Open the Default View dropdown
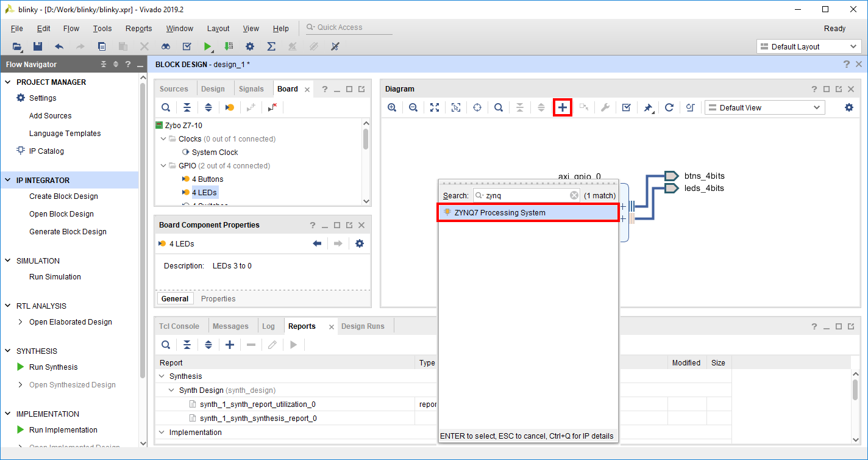 tap(764, 107)
